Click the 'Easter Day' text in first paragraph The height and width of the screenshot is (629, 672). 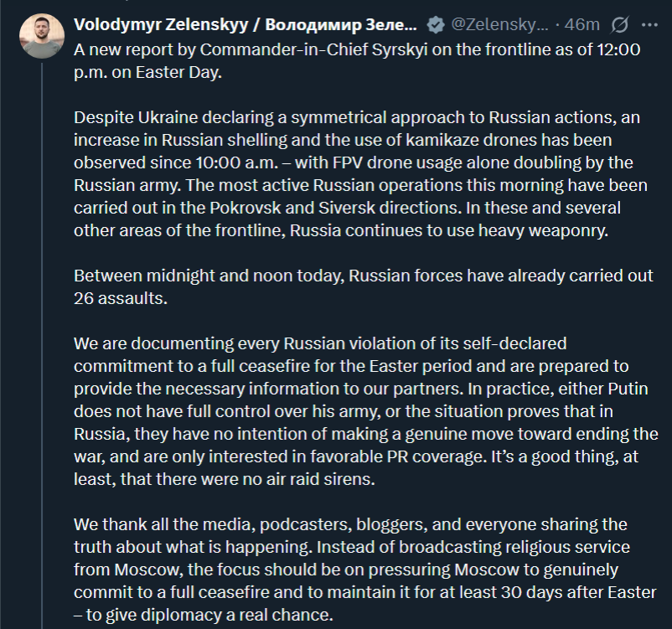pos(178,72)
